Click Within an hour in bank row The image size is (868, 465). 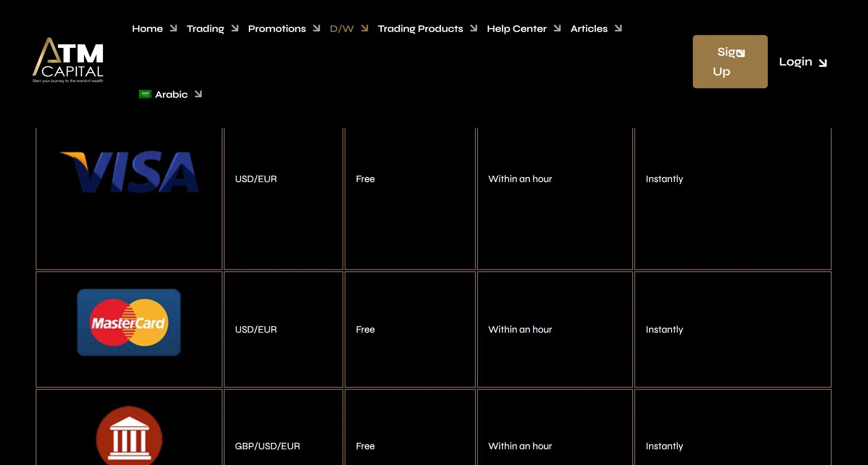click(520, 446)
